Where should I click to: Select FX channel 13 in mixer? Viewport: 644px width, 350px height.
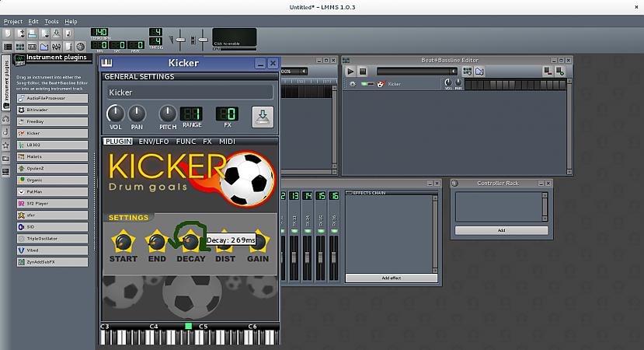click(x=294, y=196)
